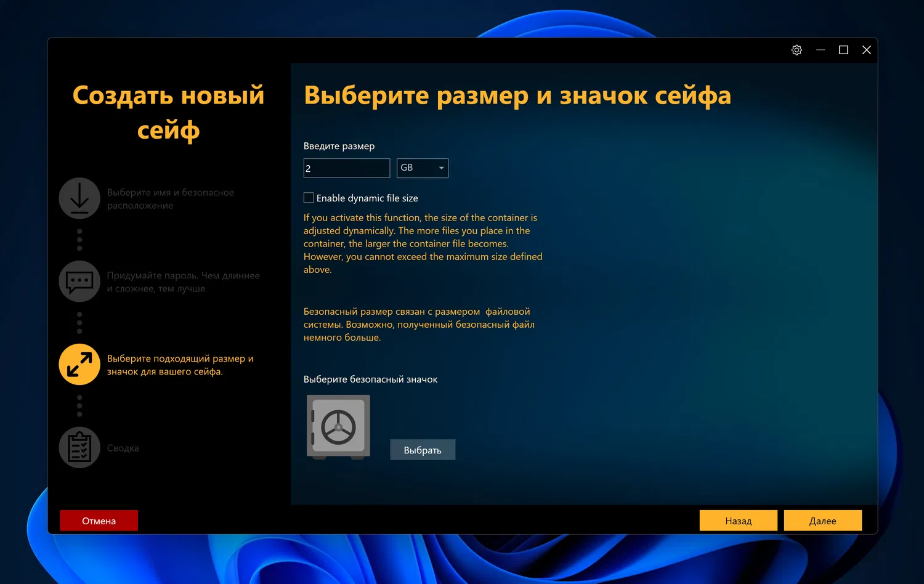924x584 pixels.
Task: Click the 'Выберите безопасный значок' label
Action: 370,379
